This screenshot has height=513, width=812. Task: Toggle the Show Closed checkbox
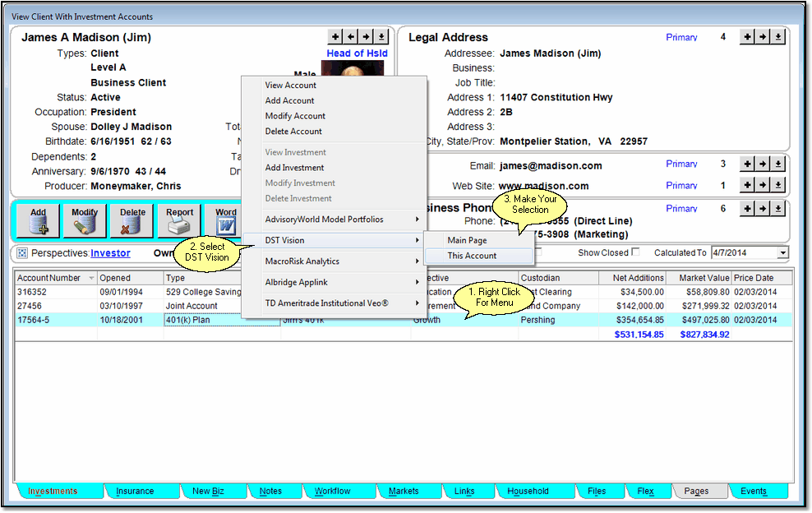tap(634, 252)
